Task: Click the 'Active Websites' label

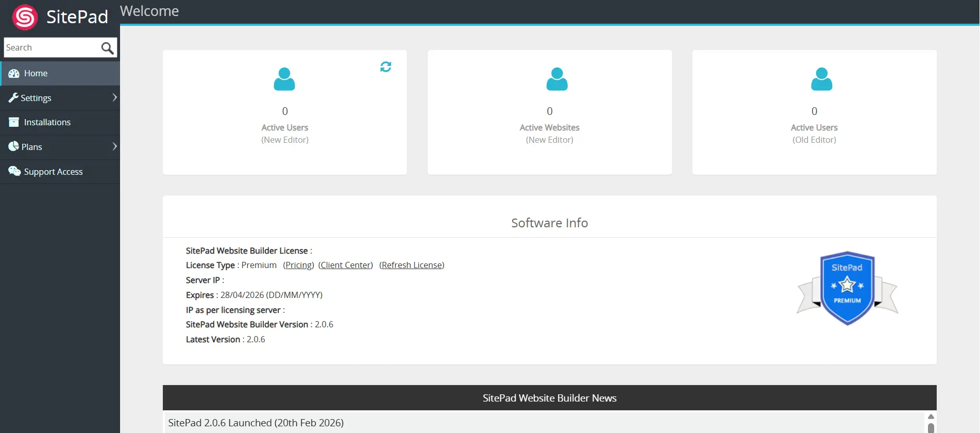Action: (549, 127)
